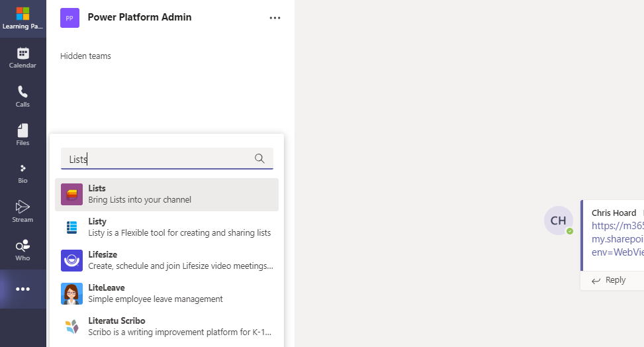The image size is (644, 347).
Task: Open Power Platform Admin more options
Action: [x=275, y=18]
